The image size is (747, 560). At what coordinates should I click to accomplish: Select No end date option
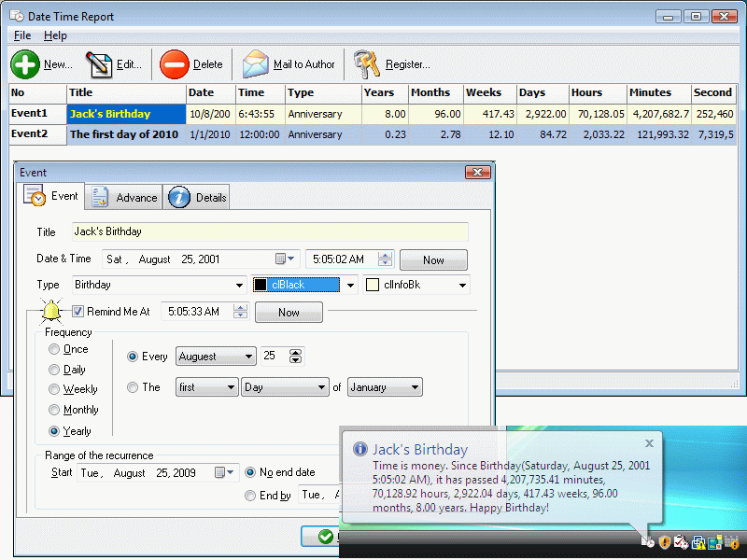(x=249, y=472)
